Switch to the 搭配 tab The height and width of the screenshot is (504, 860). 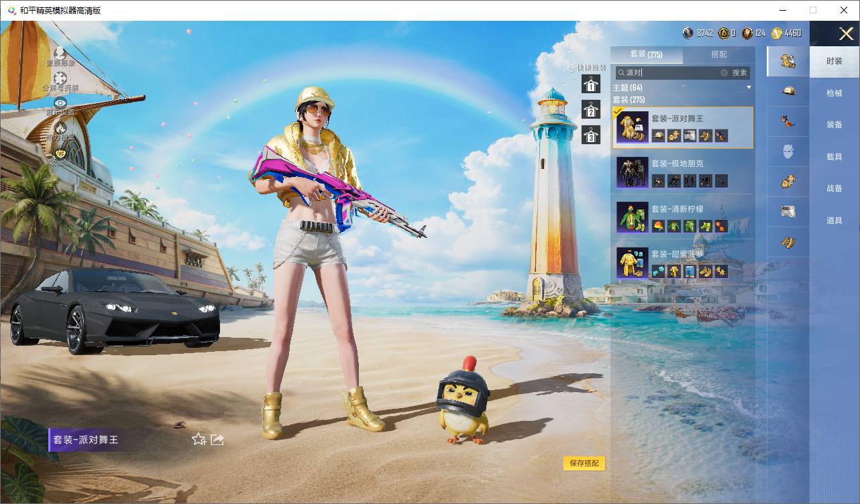718,54
